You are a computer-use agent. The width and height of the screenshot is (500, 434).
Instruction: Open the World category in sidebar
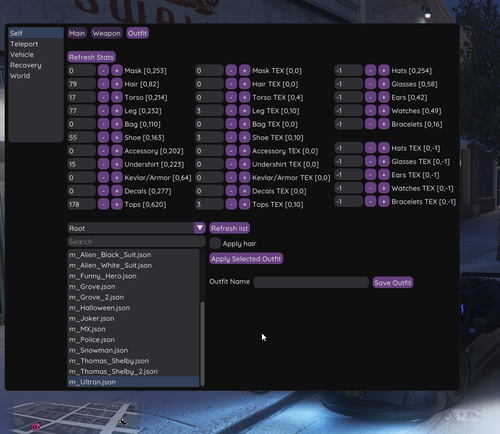point(36,76)
